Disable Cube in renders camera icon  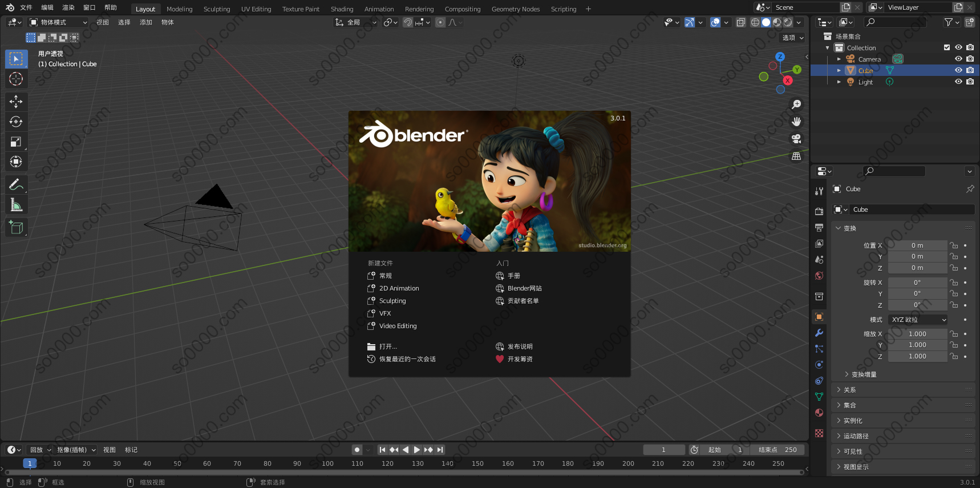[x=970, y=70]
